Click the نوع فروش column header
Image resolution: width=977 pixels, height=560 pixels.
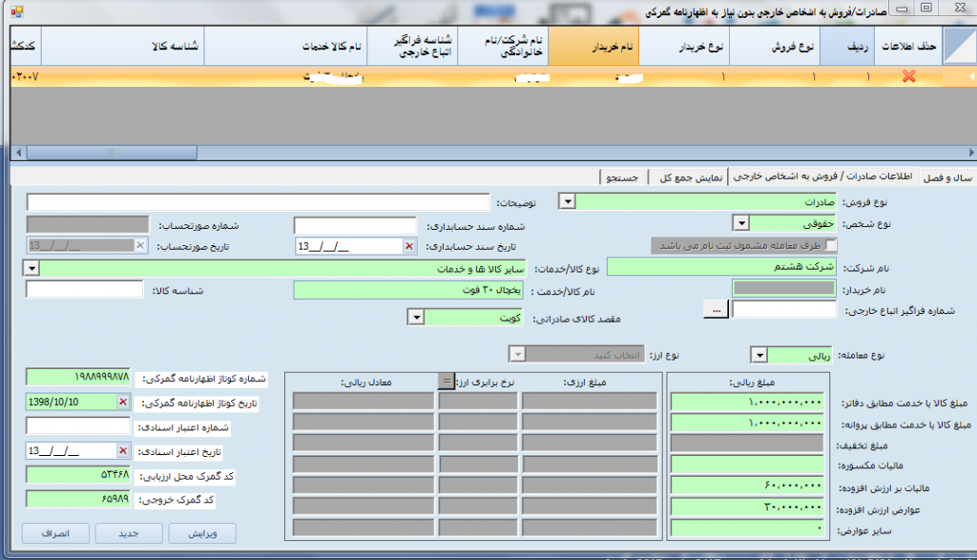point(775,46)
